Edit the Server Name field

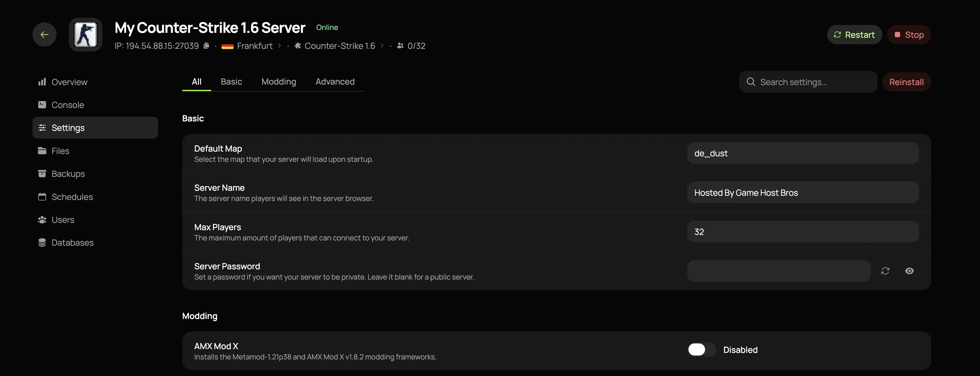803,192
